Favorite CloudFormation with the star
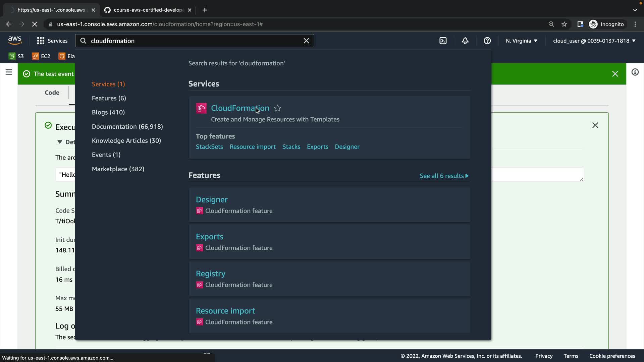 click(277, 108)
